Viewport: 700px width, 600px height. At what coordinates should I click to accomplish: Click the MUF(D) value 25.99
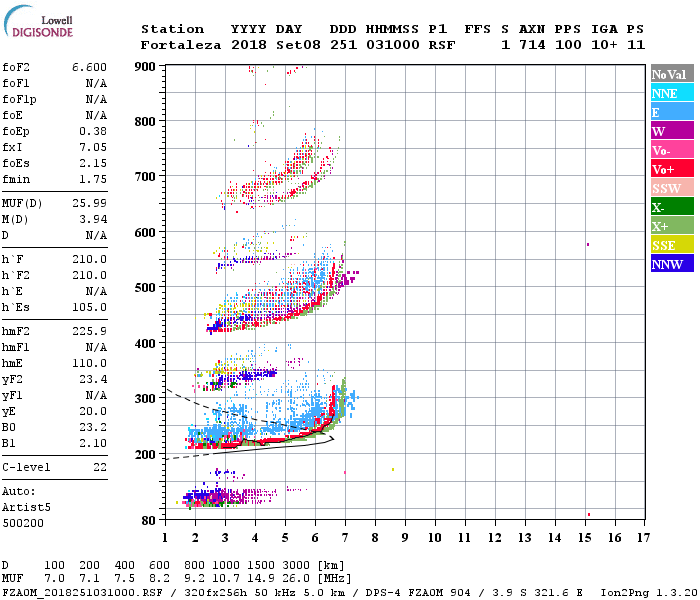coord(89,203)
